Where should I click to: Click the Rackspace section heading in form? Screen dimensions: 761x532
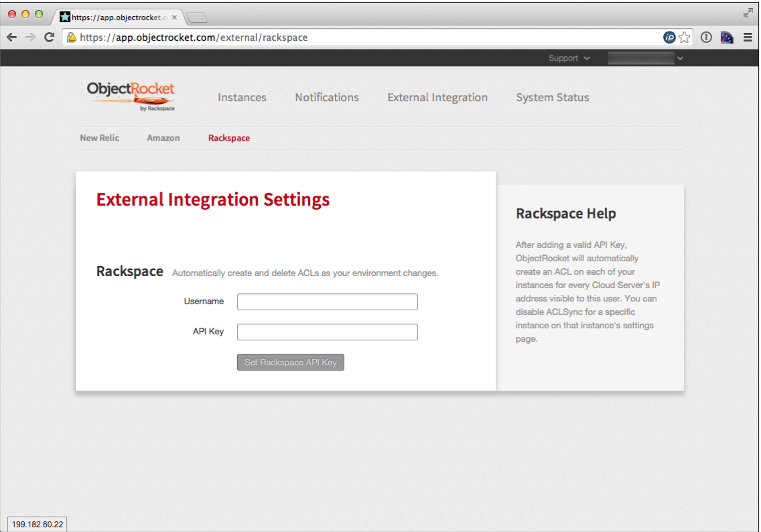(129, 271)
